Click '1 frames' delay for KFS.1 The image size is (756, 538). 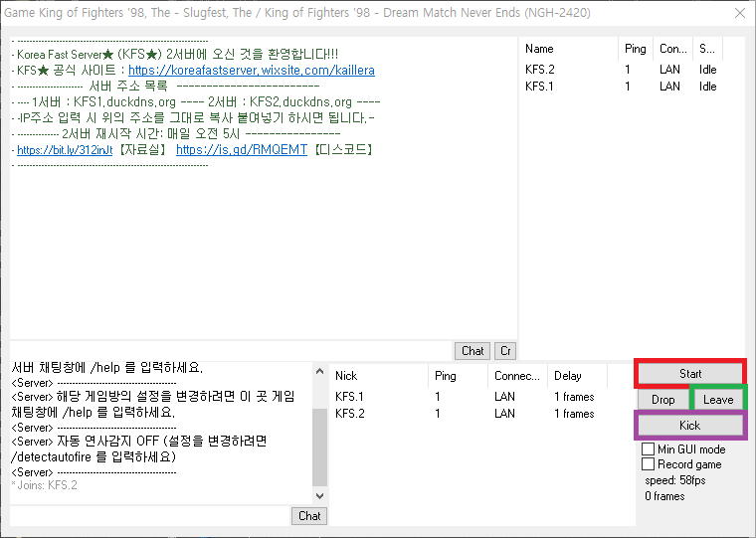point(574,397)
